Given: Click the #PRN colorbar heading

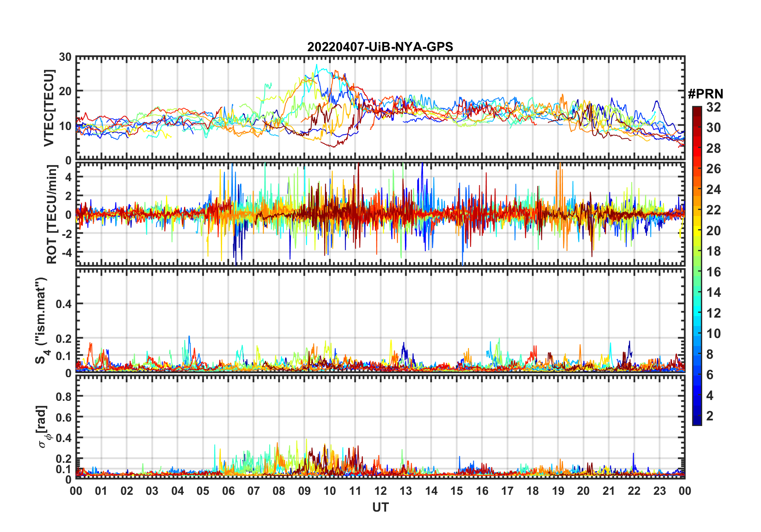Looking at the screenshot, I should point(705,94).
